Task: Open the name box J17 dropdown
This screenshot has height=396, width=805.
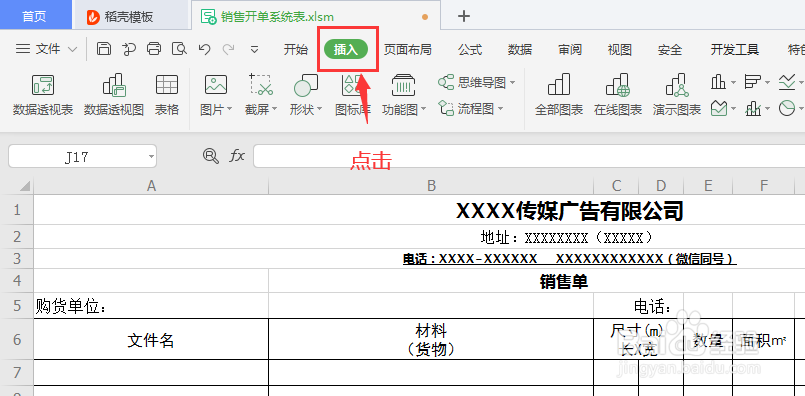Action: tap(151, 157)
